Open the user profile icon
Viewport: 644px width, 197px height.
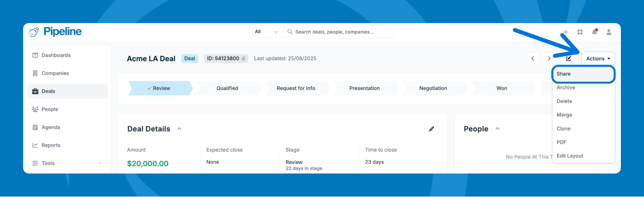coord(609,32)
